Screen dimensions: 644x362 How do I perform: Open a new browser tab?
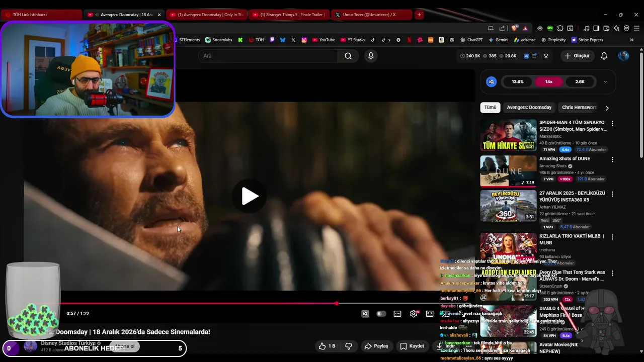[x=419, y=15]
